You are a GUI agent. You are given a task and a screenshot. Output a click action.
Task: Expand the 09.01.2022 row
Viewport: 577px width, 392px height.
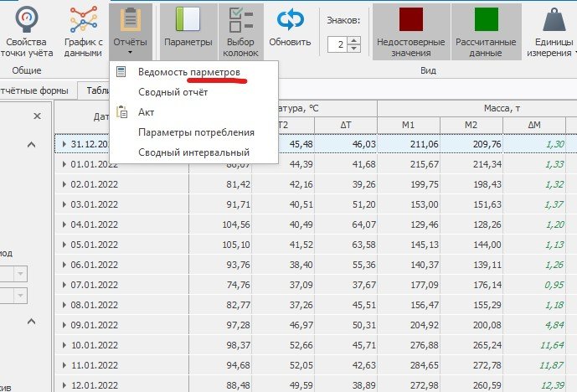click(64, 324)
